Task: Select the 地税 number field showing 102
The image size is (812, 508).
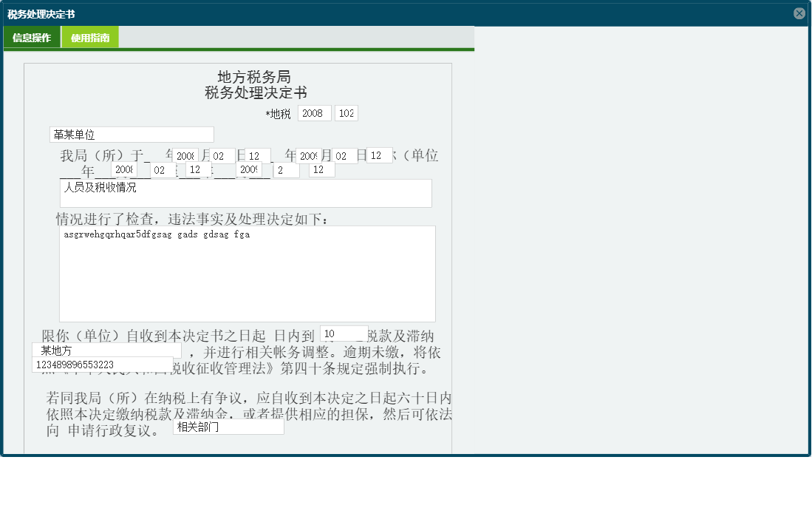Action: 347,113
